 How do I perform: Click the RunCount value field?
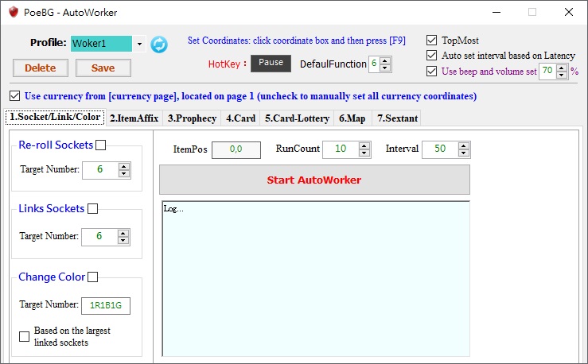pyautogui.click(x=341, y=149)
